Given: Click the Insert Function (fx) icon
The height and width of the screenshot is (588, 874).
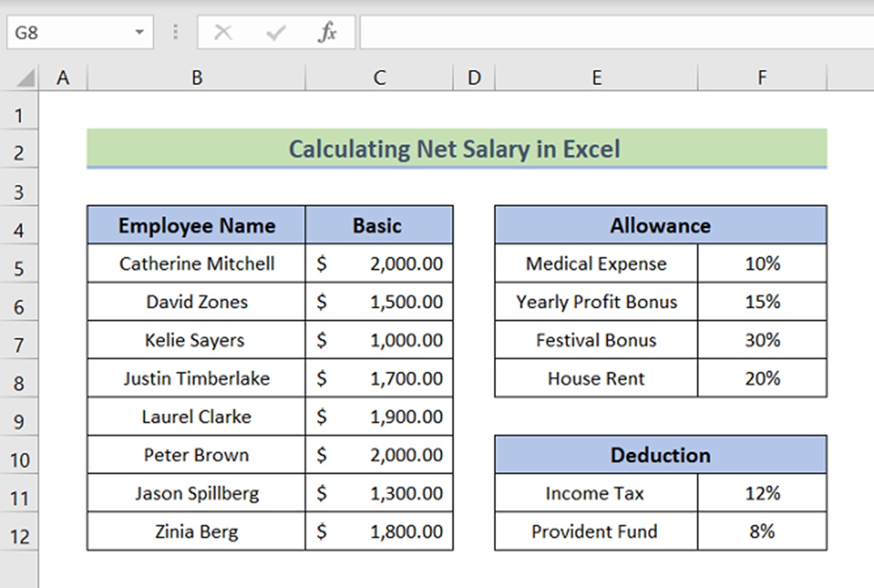Looking at the screenshot, I should click(x=328, y=31).
